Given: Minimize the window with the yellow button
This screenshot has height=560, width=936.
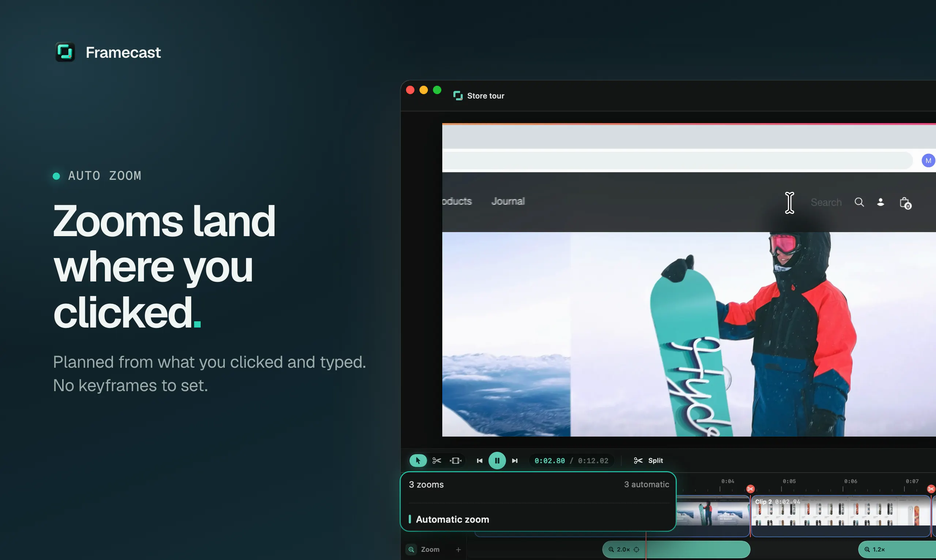Looking at the screenshot, I should 423,90.
